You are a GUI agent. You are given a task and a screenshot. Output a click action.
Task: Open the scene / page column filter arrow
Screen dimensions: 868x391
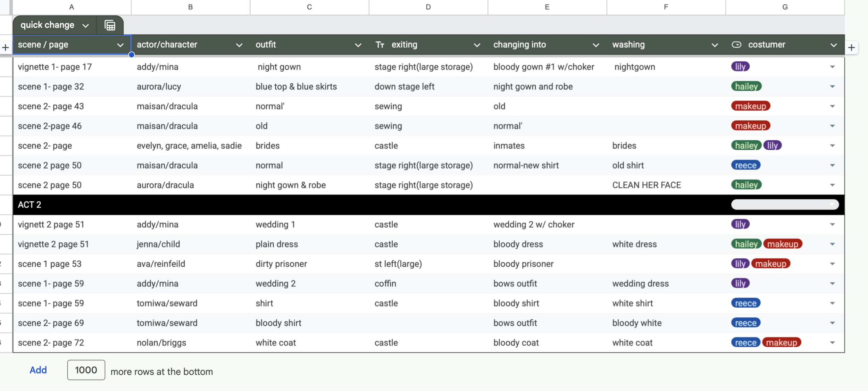tap(120, 45)
